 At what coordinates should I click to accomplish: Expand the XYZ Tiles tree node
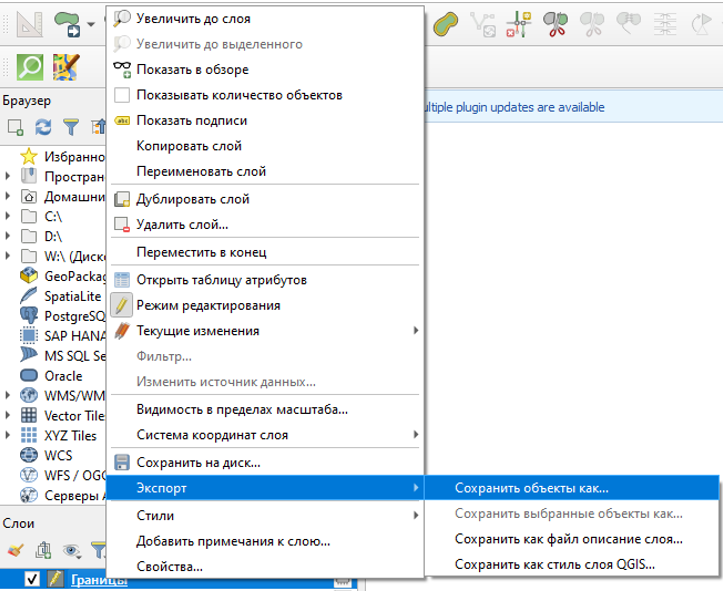(x=8, y=436)
